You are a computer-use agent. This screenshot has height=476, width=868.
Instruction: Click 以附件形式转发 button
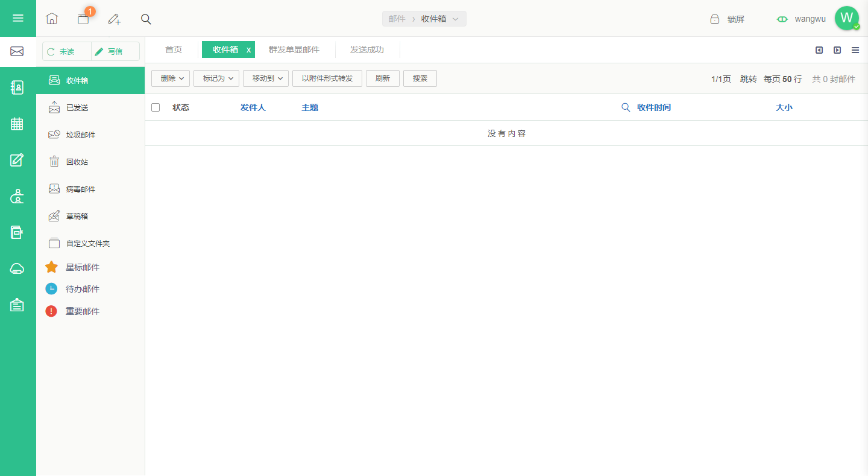pyautogui.click(x=327, y=78)
